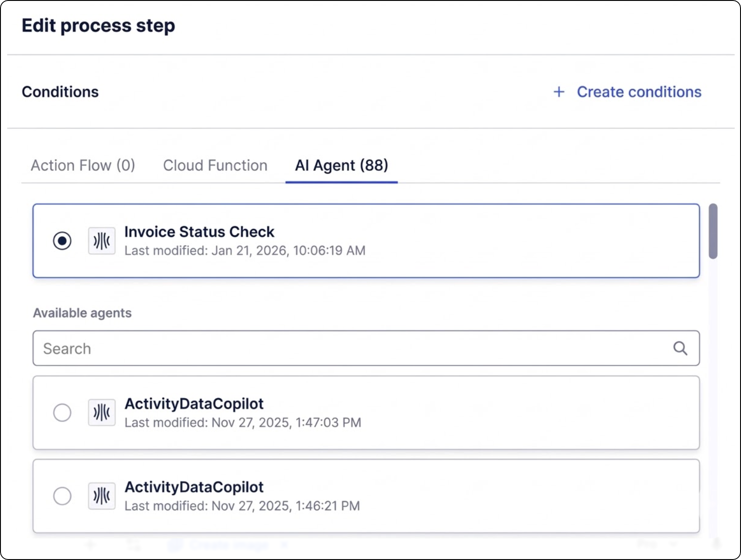Image resolution: width=741 pixels, height=560 pixels.
Task: Select the Invoice Status Check radio button
Action: [62, 241]
